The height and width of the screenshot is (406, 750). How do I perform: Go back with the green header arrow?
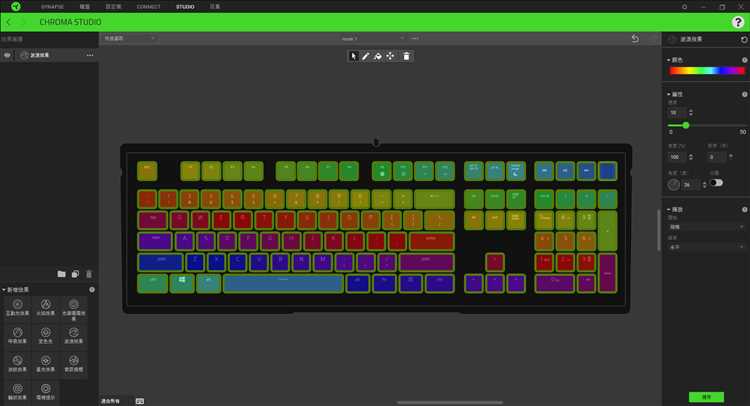point(8,22)
